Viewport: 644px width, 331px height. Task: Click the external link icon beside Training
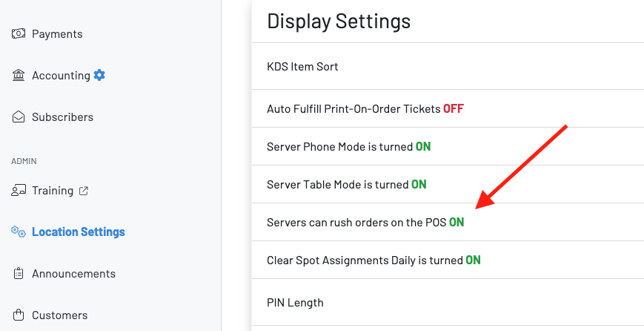(x=84, y=191)
